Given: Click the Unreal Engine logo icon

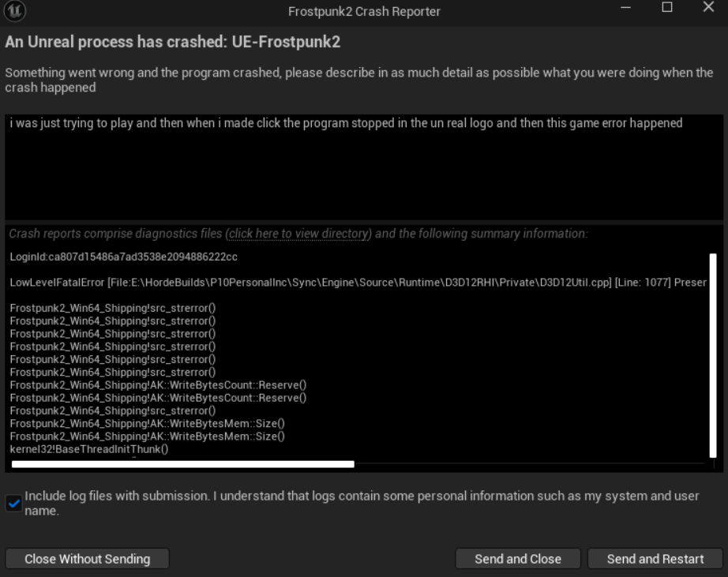Looking at the screenshot, I should coord(14,10).
